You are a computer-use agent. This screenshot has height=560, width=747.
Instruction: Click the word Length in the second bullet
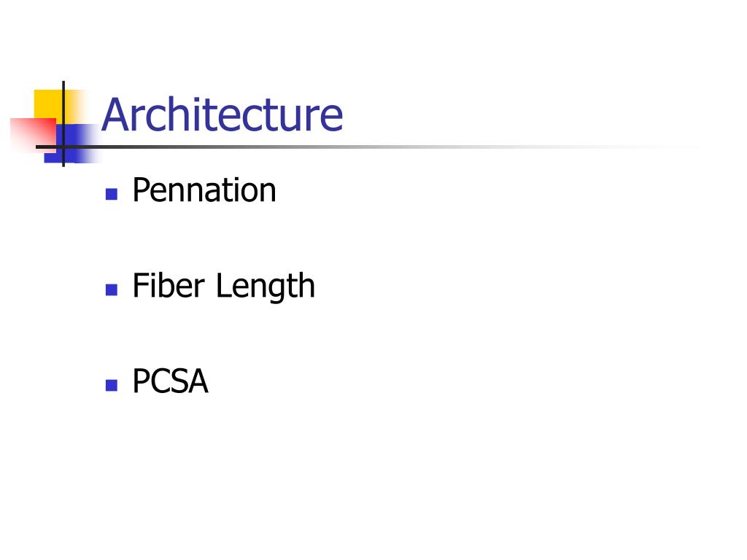coord(266,286)
